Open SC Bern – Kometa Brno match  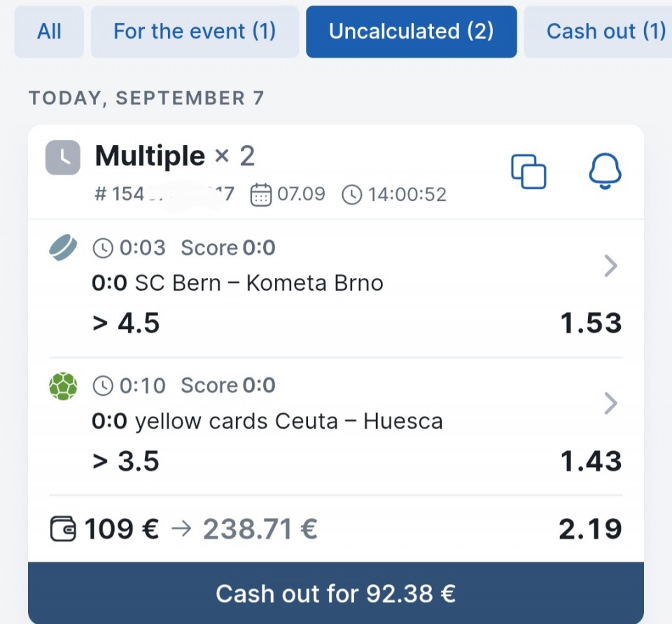coord(258,284)
